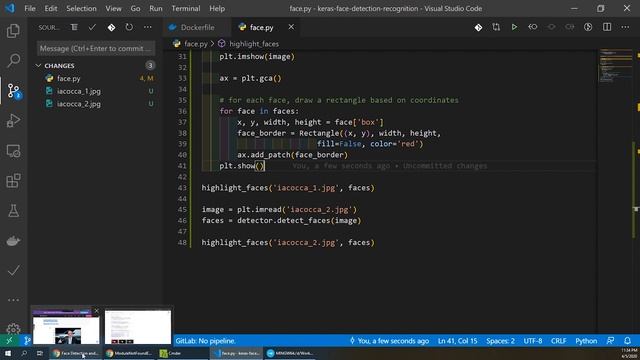Open the Help menu
Screen dimensions: 640x360
pos(217,8)
